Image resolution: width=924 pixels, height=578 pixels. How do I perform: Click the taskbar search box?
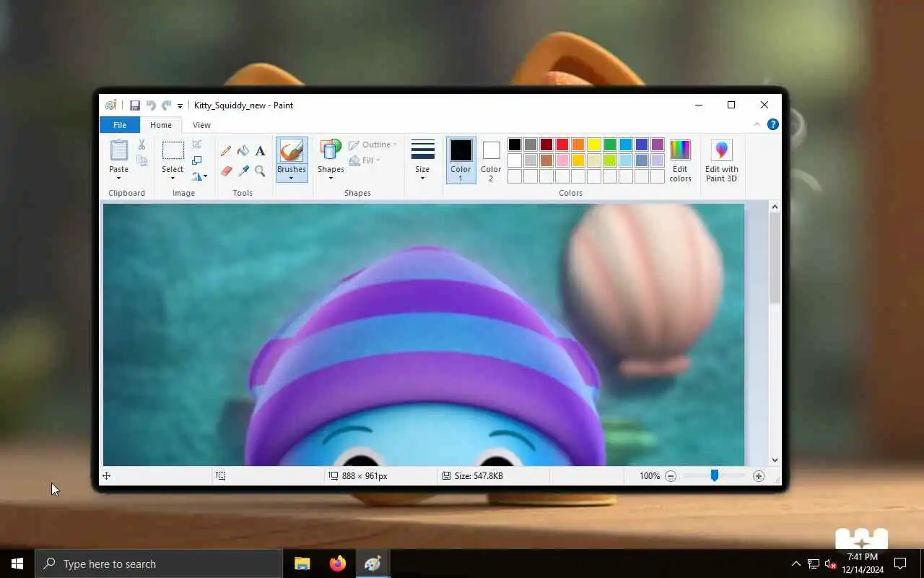click(x=159, y=564)
